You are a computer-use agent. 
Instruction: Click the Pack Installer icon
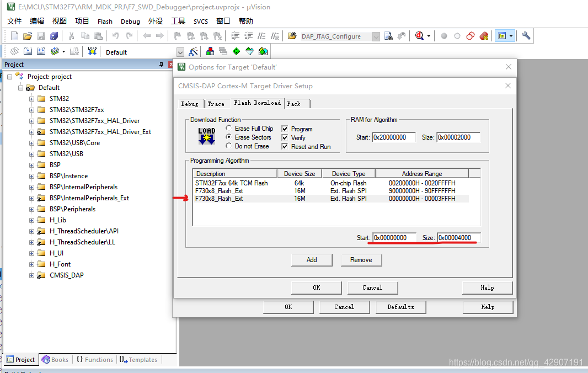click(263, 51)
